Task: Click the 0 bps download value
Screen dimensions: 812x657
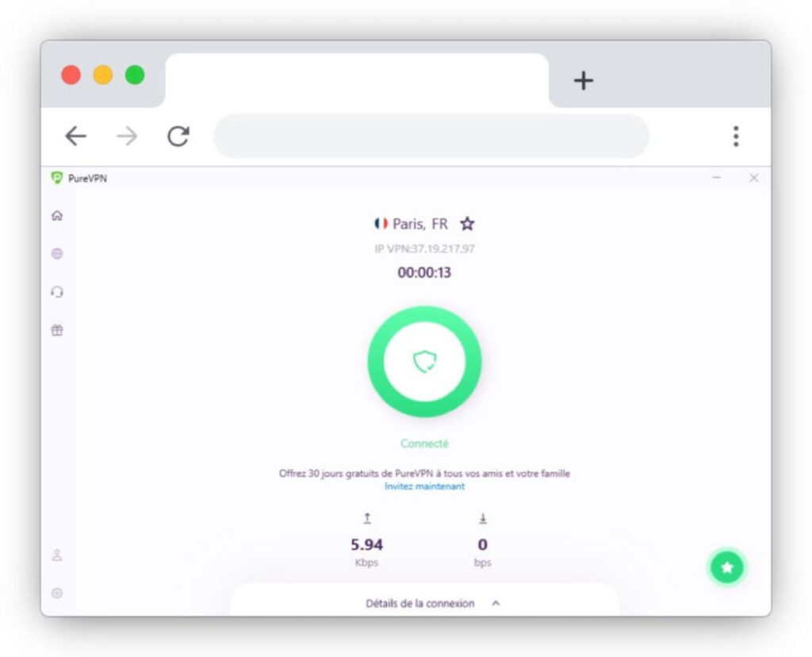Action: pyautogui.click(x=483, y=551)
